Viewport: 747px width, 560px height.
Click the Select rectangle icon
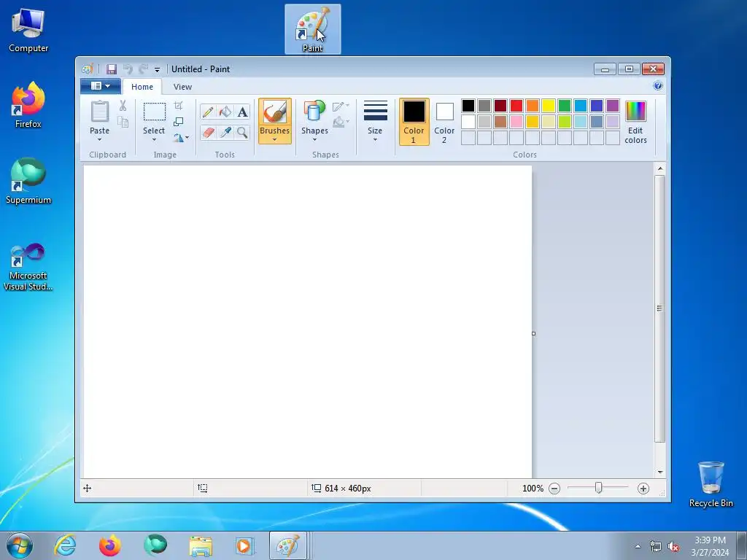coord(155,112)
